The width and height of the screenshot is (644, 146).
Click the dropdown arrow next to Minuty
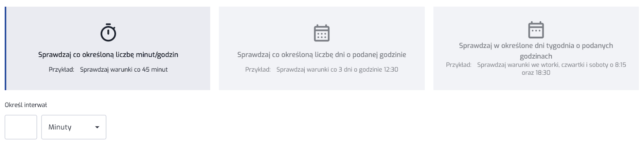coord(97,127)
